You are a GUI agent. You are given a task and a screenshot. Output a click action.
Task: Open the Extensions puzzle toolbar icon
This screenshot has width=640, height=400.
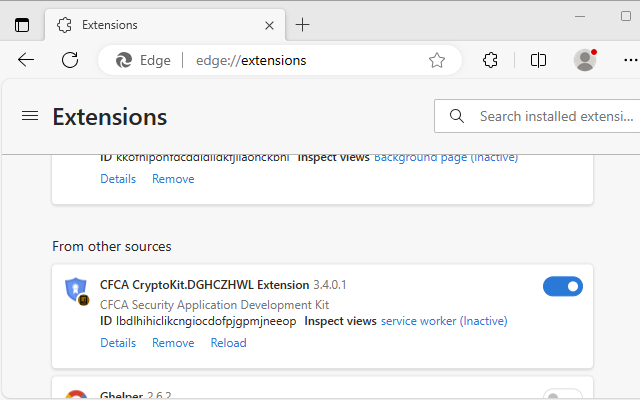[490, 60]
